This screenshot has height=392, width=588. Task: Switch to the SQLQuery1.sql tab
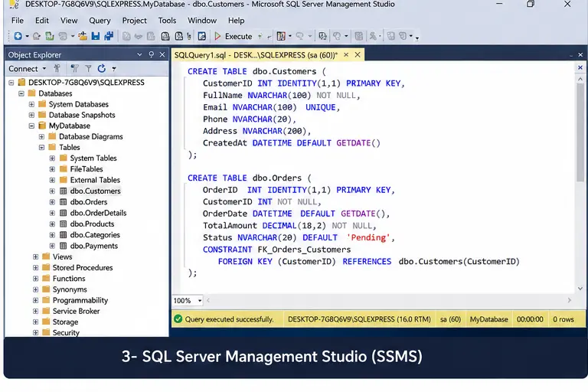tap(256, 55)
